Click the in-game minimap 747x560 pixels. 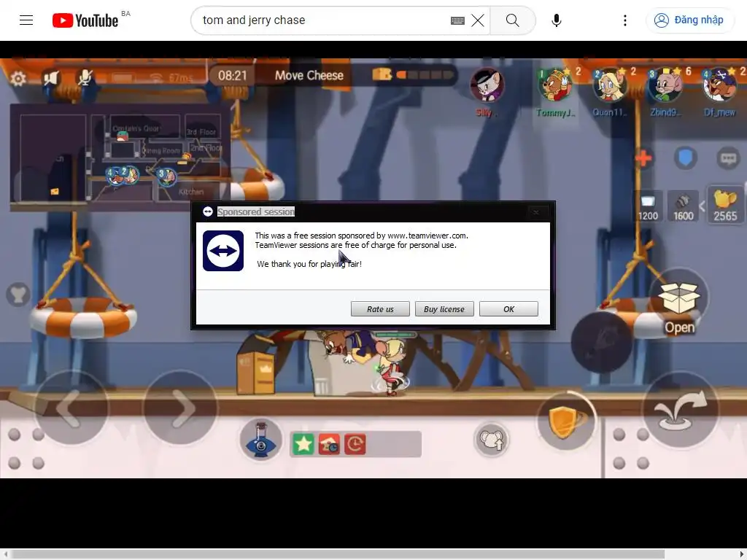(x=119, y=156)
